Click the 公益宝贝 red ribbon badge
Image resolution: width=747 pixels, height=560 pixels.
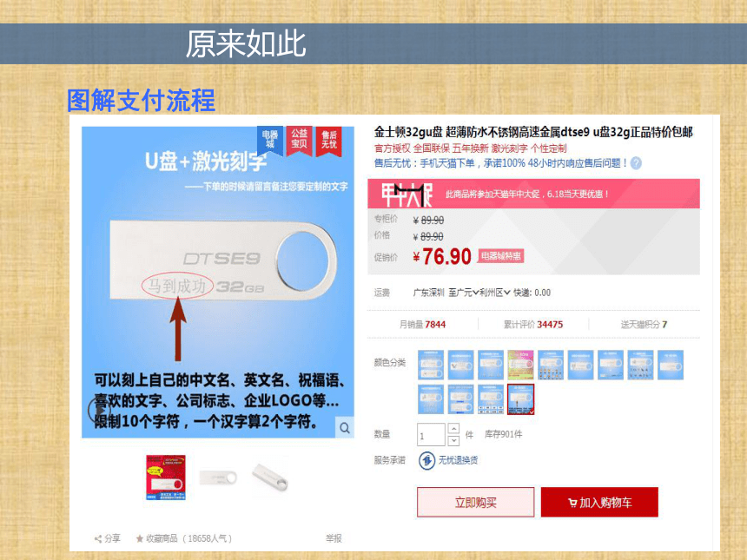(x=299, y=140)
